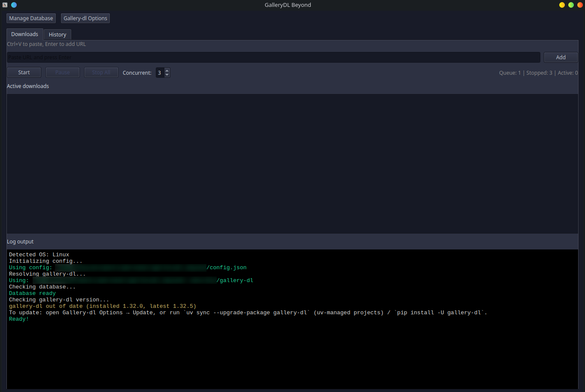Switch to the History tab
The height and width of the screenshot is (392, 585).
click(x=58, y=35)
